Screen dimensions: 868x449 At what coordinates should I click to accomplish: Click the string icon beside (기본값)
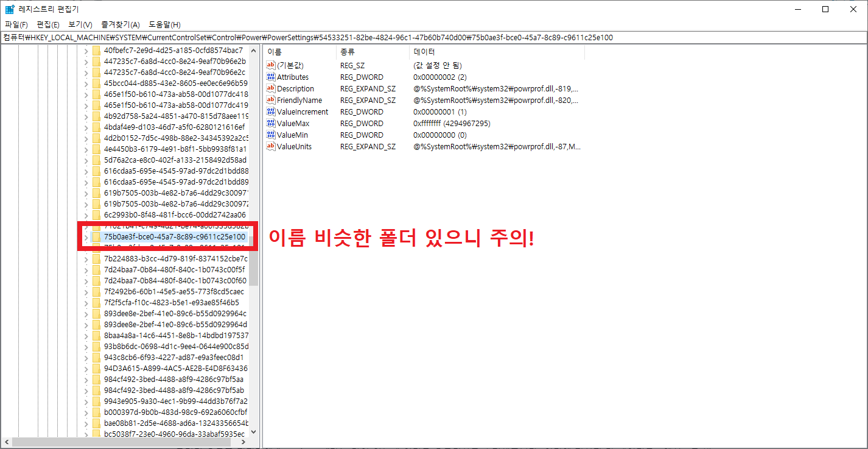[271, 65]
